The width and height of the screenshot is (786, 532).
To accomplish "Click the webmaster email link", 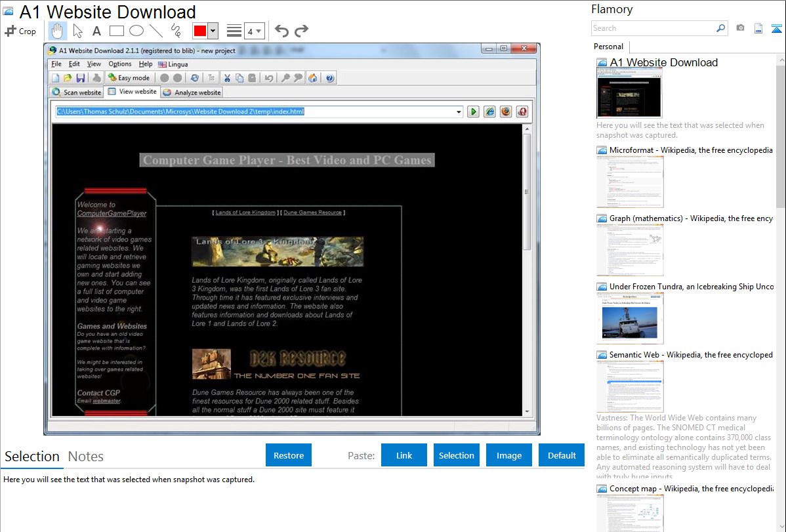I will click(x=107, y=401).
